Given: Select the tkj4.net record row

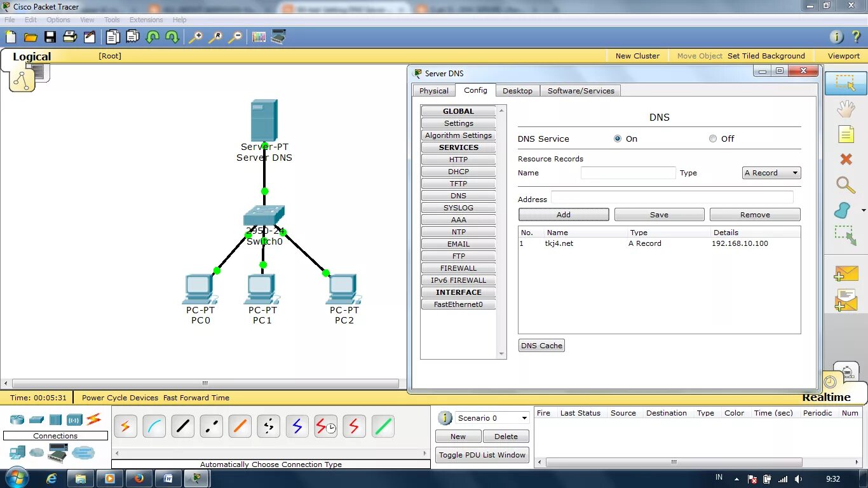Looking at the screenshot, I should coord(659,243).
